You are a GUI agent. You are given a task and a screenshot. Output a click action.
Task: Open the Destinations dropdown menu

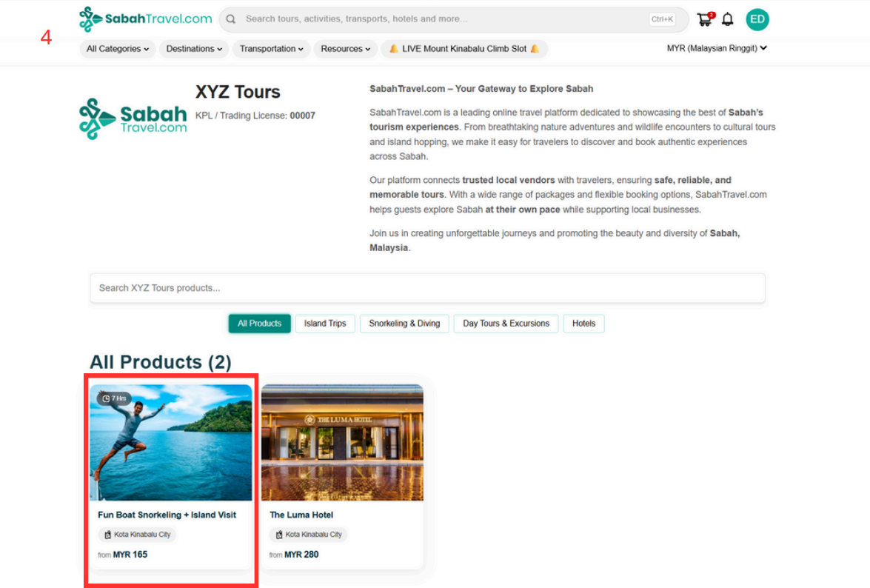[194, 49]
